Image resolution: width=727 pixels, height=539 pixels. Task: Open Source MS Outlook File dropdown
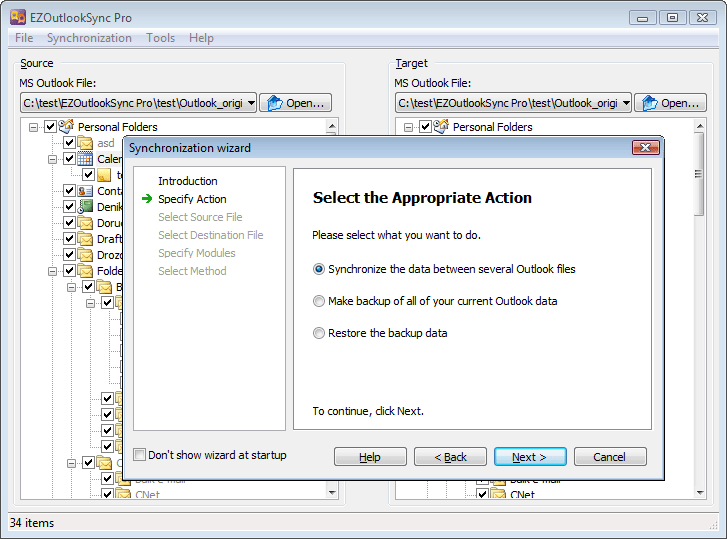point(251,103)
